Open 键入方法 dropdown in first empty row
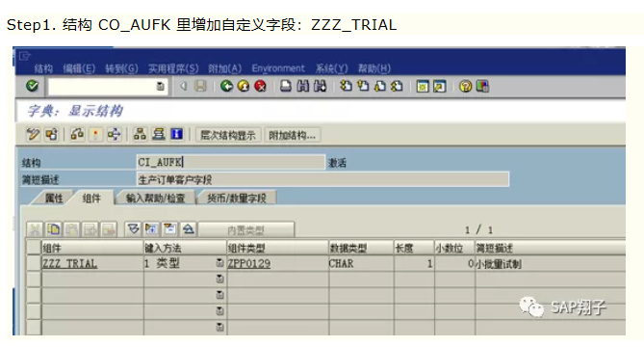 coord(220,280)
